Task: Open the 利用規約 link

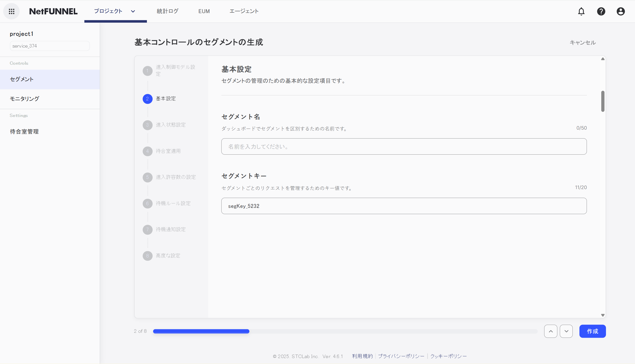Action: coord(362,356)
